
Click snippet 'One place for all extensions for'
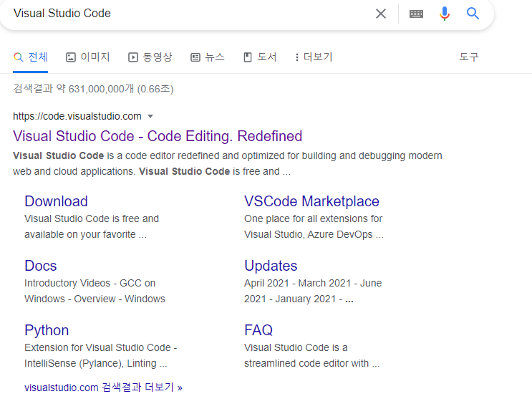tap(313, 218)
